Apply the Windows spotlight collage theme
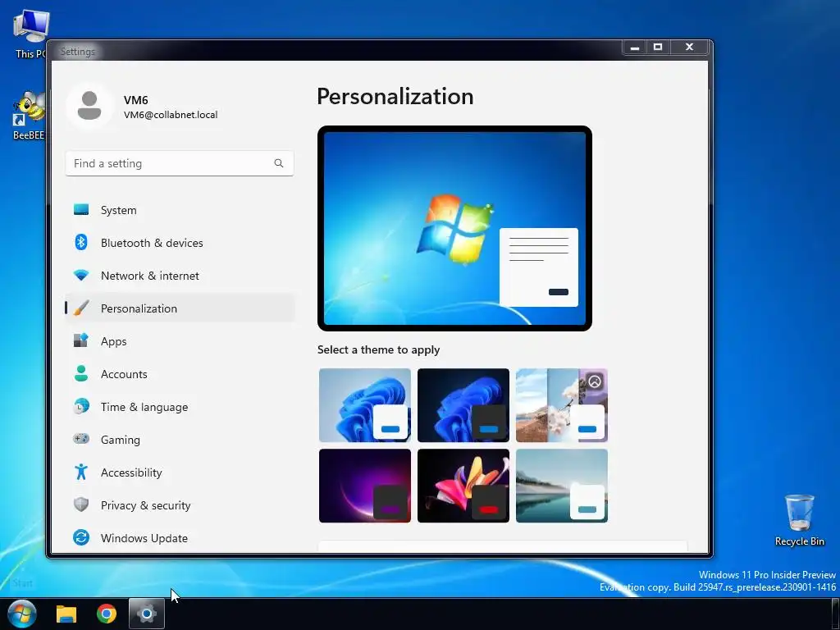Viewport: 840px width, 630px height. pos(561,405)
